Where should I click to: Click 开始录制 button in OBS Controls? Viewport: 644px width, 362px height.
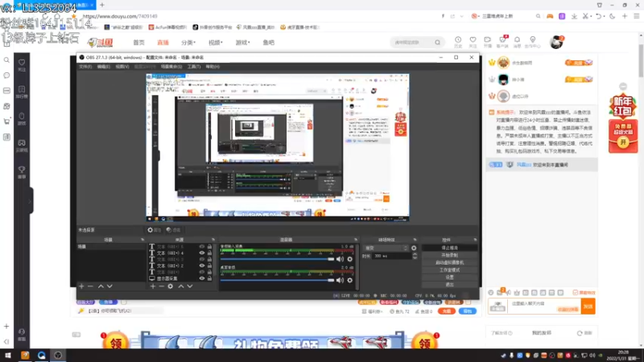(x=449, y=255)
